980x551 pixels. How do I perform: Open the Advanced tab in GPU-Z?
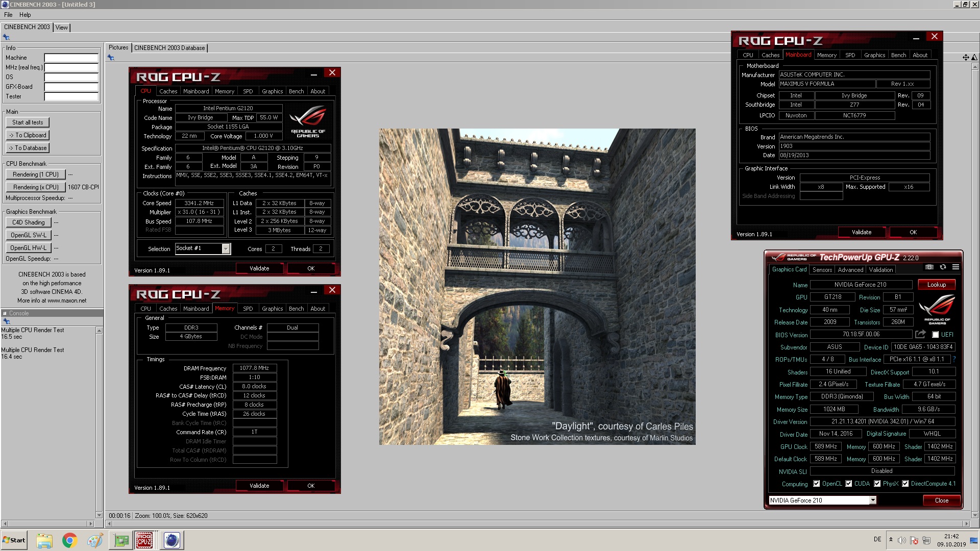coord(850,270)
